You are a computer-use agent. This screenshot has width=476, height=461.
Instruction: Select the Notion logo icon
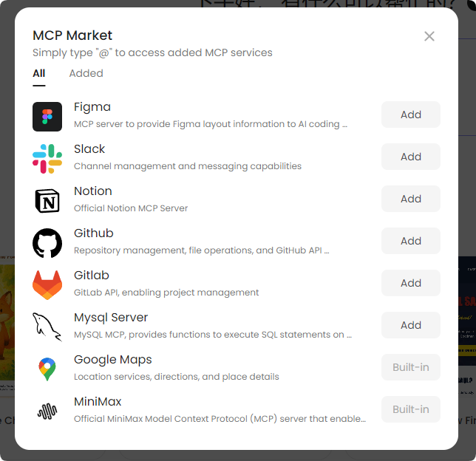[47, 201]
